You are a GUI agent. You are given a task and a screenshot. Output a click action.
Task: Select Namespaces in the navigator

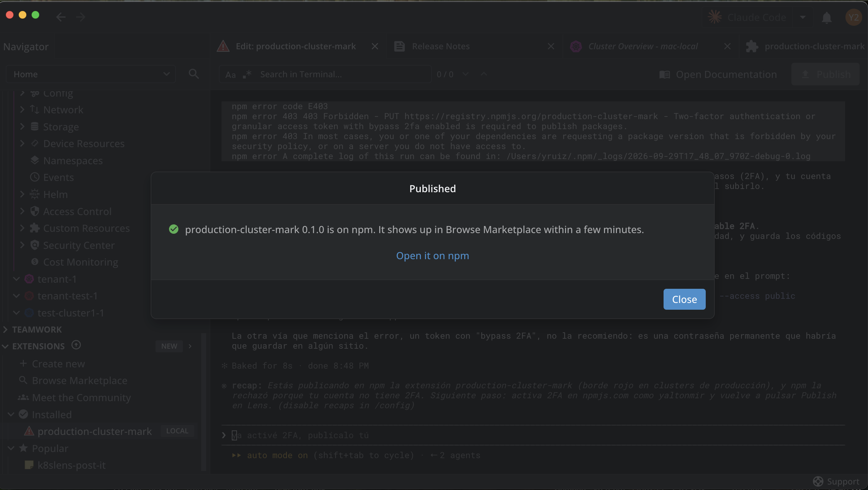[x=72, y=160]
